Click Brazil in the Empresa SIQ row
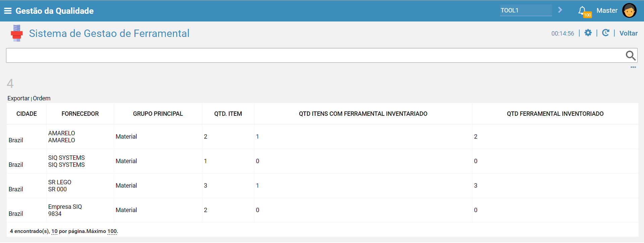 [x=16, y=214]
